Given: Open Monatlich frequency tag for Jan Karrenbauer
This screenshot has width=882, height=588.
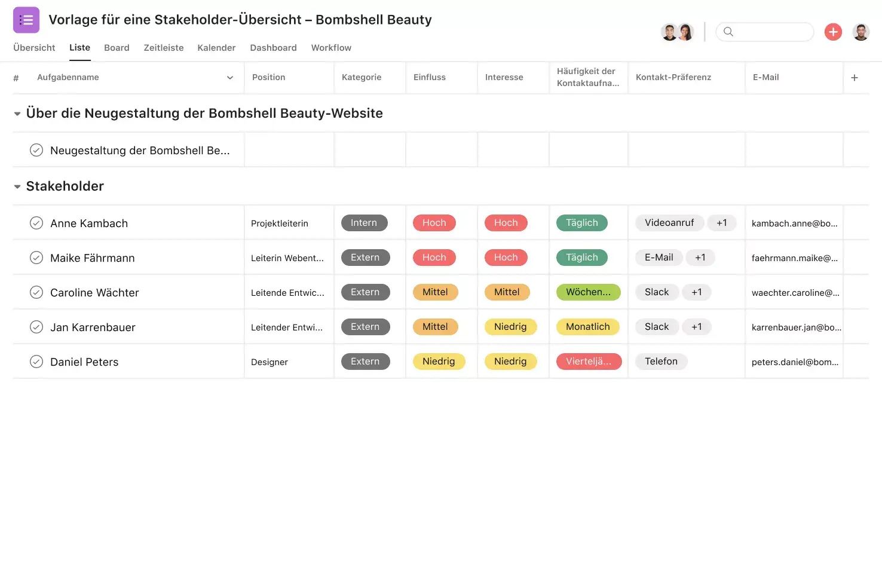Looking at the screenshot, I should point(588,327).
